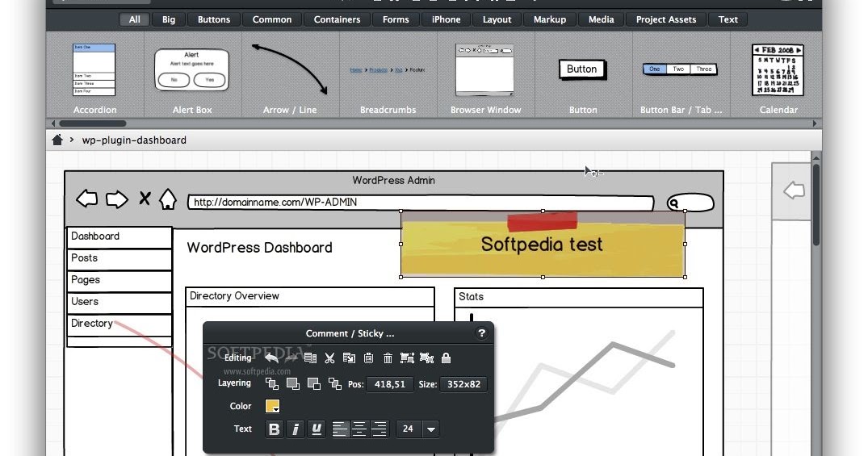Click the left arrow icon in the right side panel
Viewport: 868px width, 456px height.
tap(794, 190)
